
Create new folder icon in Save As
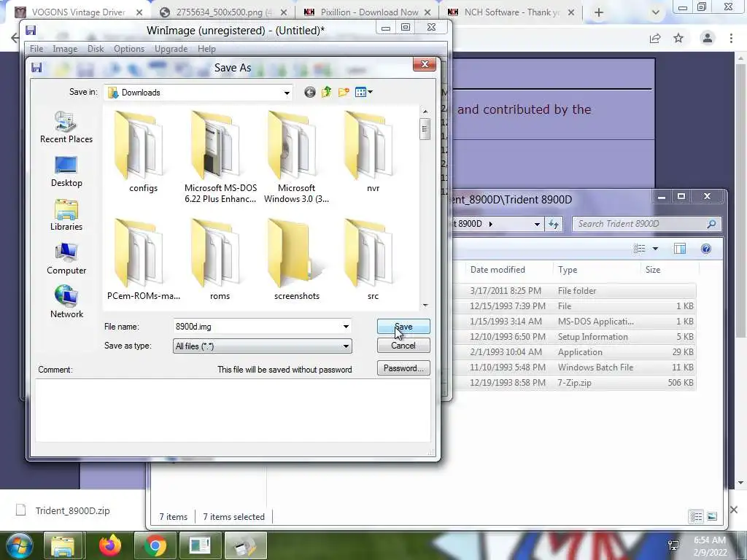[344, 93]
